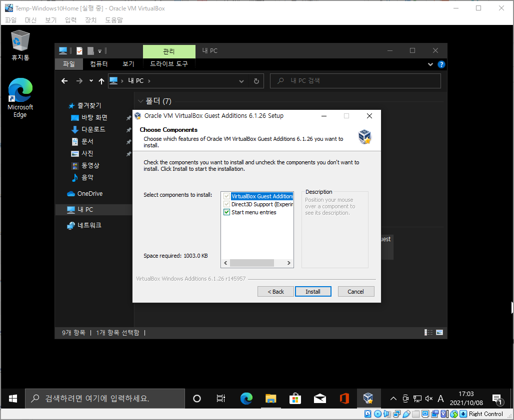Switch to details view icon in Explorer status bar
This screenshot has width=514, height=420.
pos(428,333)
